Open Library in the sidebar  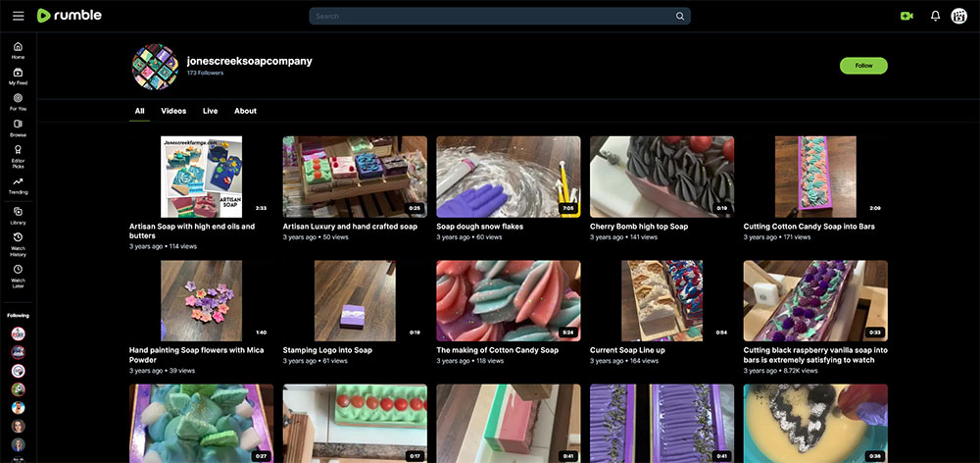(18, 216)
